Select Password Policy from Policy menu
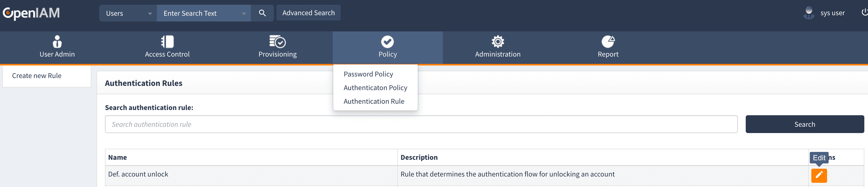The height and width of the screenshot is (187, 868). [368, 74]
